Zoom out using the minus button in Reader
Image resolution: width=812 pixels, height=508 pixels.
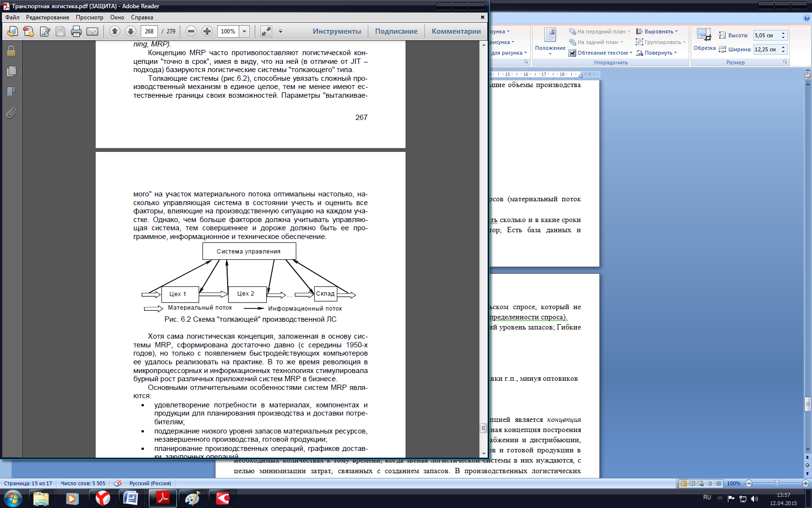[x=191, y=31]
